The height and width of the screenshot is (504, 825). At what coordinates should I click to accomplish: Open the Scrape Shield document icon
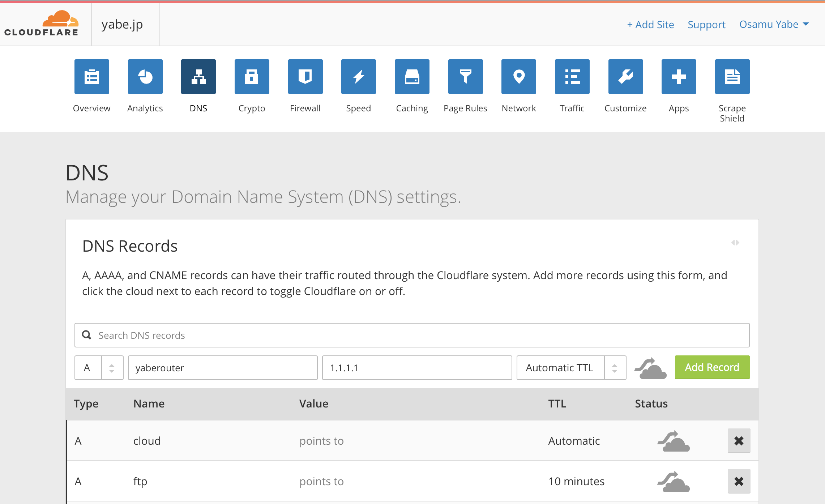(732, 77)
